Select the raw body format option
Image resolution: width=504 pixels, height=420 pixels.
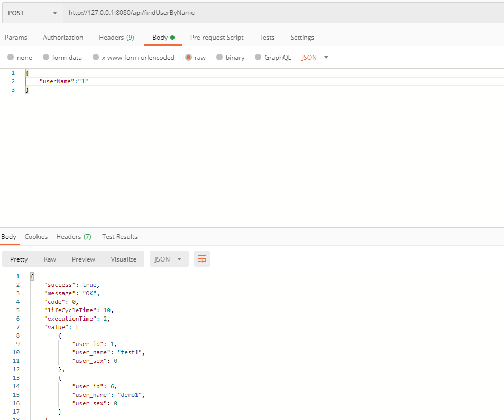coord(195,57)
